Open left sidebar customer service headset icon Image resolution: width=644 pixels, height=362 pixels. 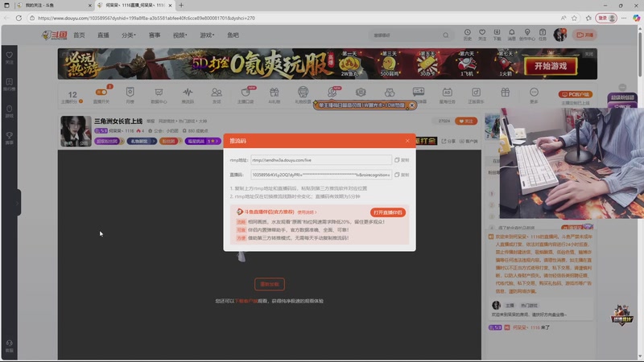[9, 346]
